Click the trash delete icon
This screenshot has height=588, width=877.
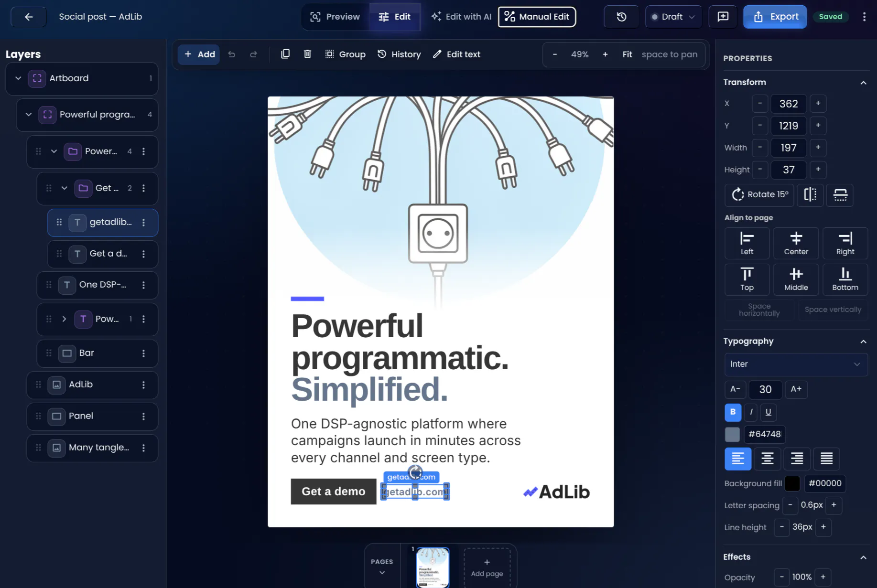[x=307, y=54]
